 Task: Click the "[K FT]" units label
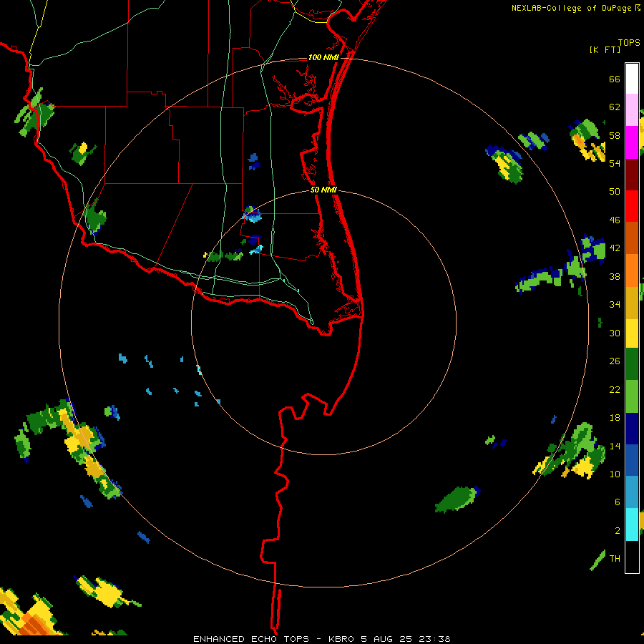tap(605, 49)
